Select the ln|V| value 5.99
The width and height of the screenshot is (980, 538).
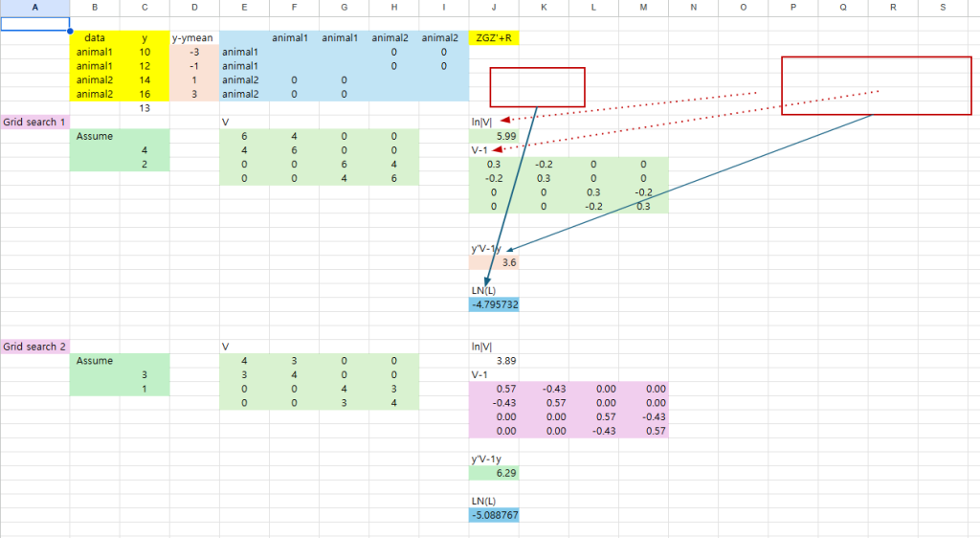point(494,137)
